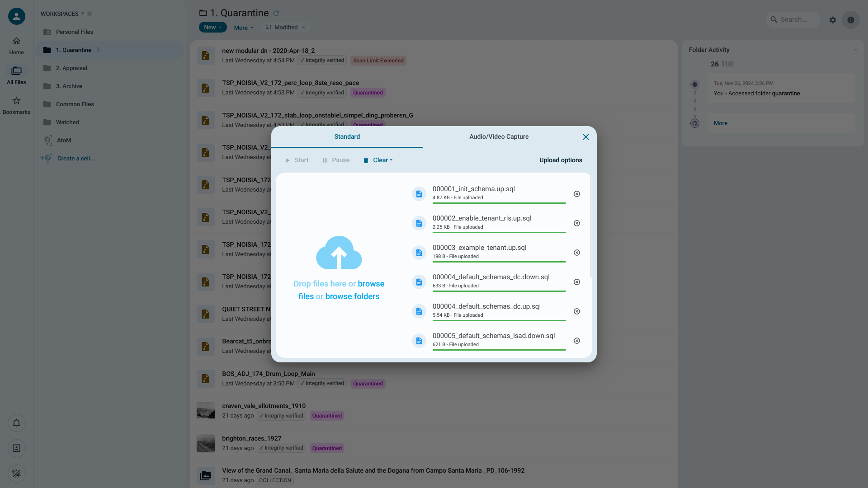Expand the More menu in the toolbar
The image size is (868, 488).
click(x=243, y=28)
